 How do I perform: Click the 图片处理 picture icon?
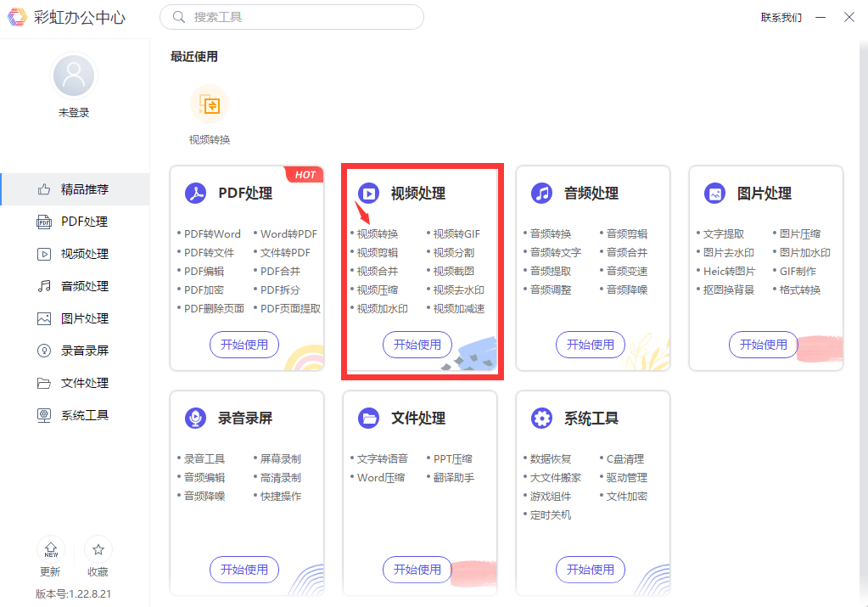click(x=714, y=193)
